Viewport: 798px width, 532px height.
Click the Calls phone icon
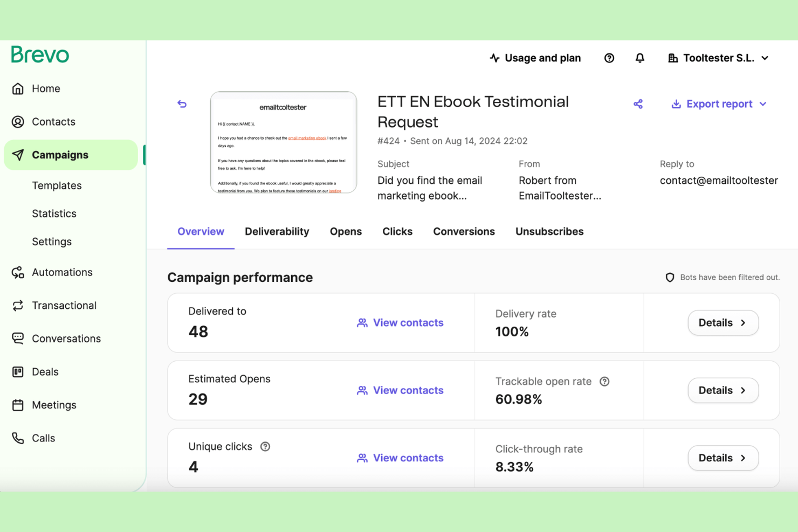[x=18, y=438]
